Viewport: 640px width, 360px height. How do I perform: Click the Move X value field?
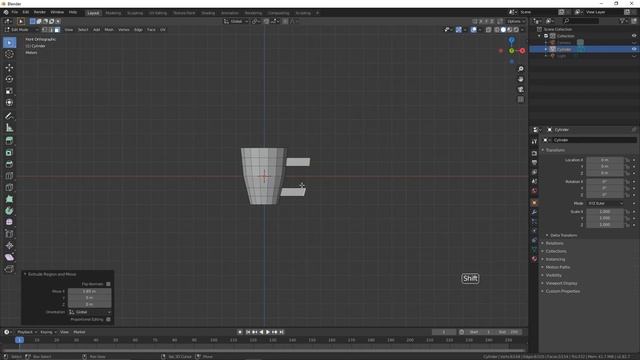pos(89,291)
